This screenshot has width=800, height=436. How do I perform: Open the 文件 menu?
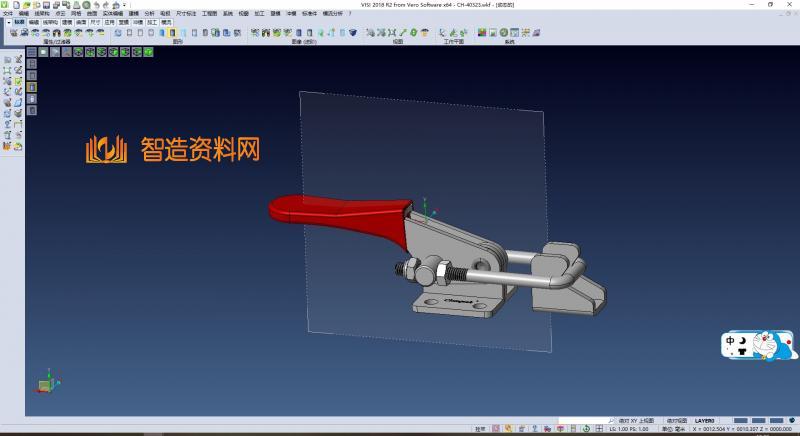click(x=8, y=13)
